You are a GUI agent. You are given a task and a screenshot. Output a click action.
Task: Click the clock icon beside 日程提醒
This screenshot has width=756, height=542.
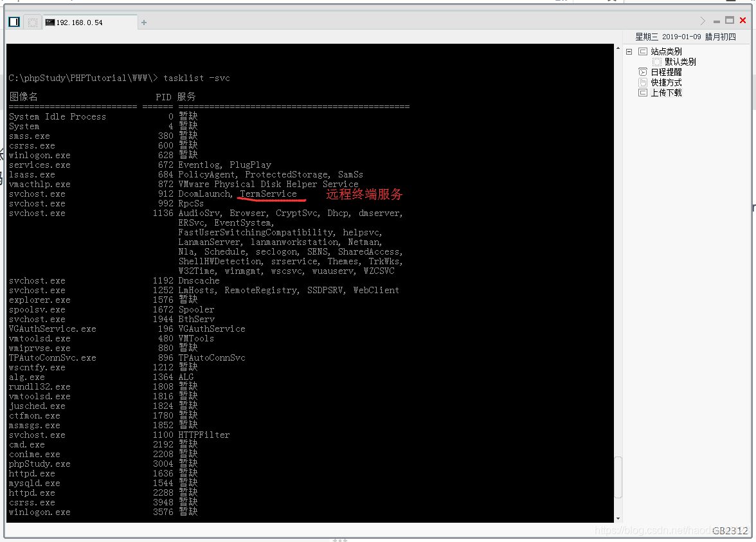point(643,72)
